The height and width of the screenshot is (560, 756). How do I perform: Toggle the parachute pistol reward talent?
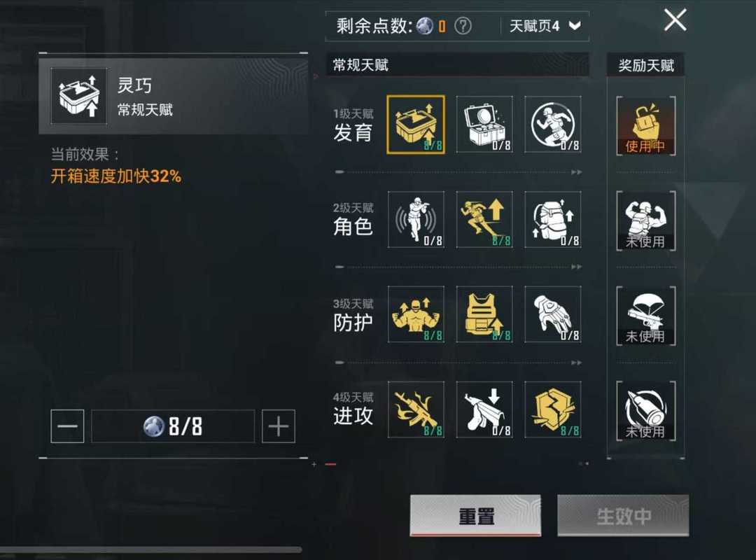645,316
